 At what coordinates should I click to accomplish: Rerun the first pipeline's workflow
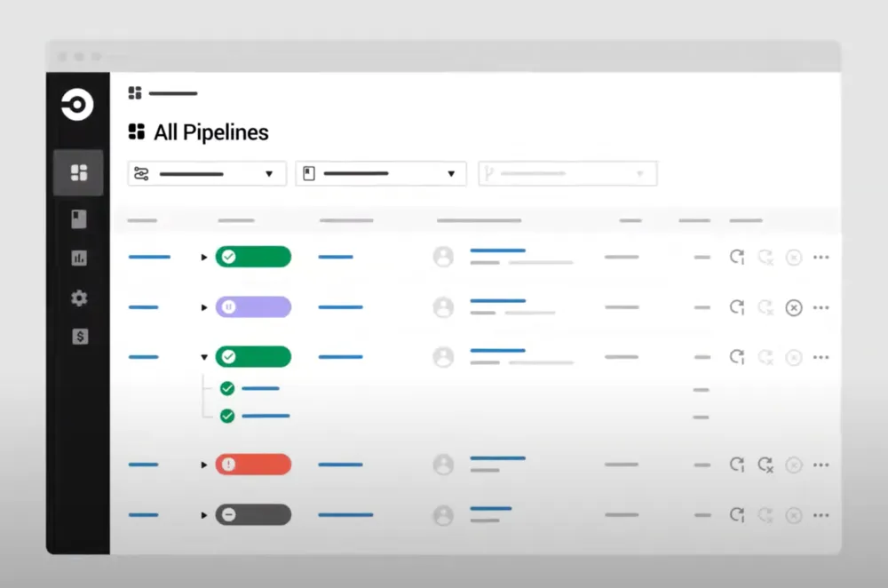coord(736,258)
